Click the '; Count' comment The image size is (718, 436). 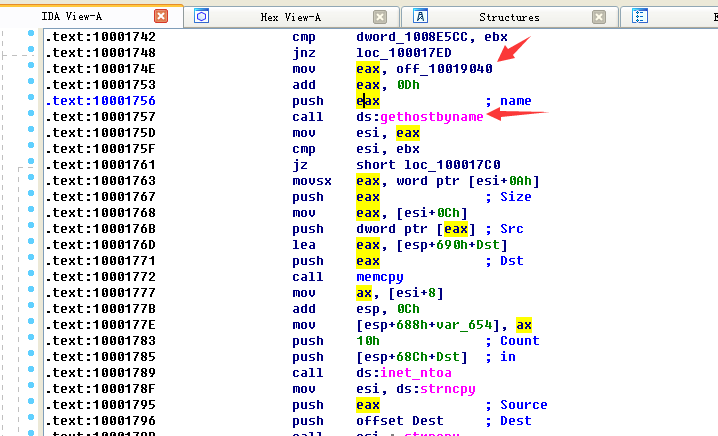click(x=512, y=341)
